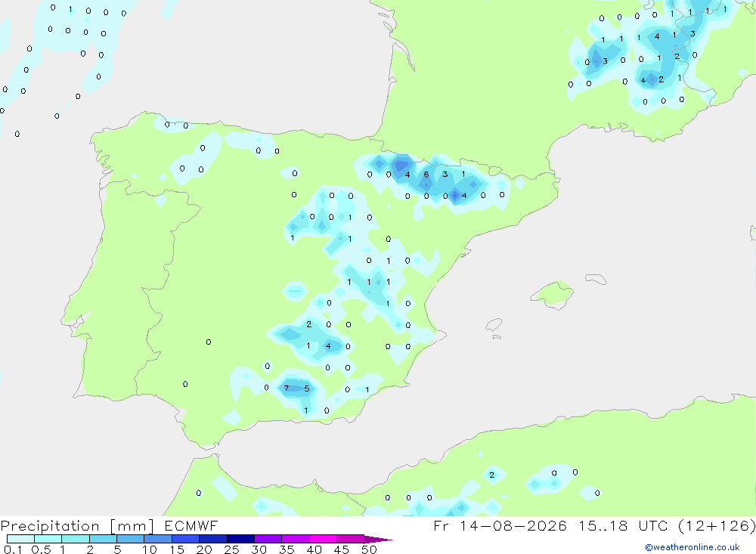Click the 'ECMWF' model label
The image size is (756, 554).
191,525
